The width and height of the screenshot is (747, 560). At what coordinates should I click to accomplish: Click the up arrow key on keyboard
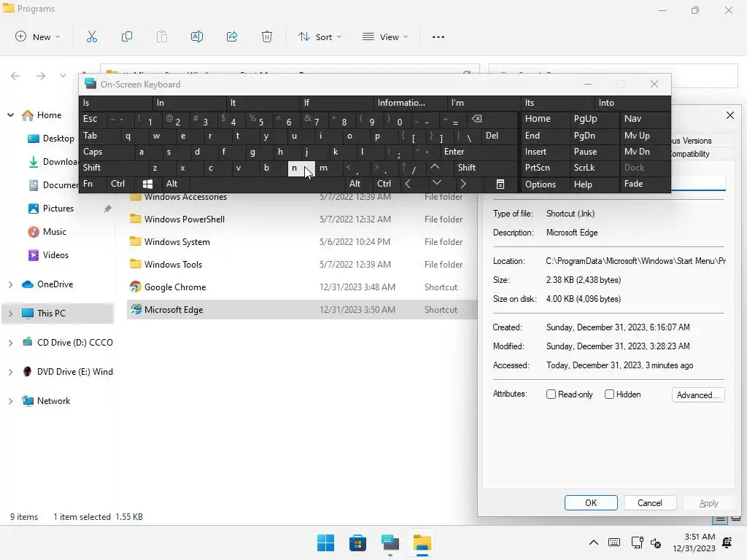[x=435, y=168]
